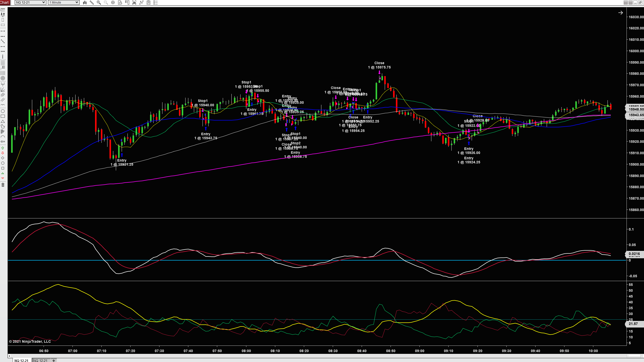Viewport: 644px width, 362px height.
Task: Open the data series icon
Action: tap(134, 3)
